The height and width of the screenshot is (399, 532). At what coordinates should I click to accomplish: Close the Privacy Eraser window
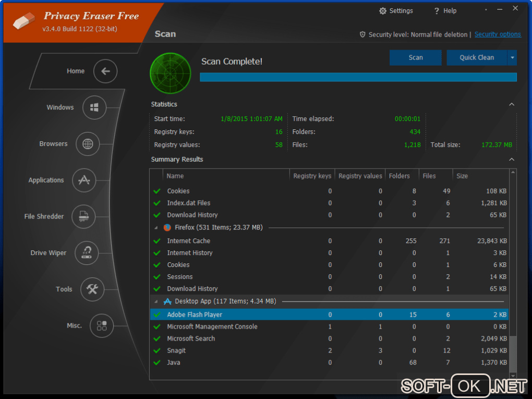click(x=515, y=8)
